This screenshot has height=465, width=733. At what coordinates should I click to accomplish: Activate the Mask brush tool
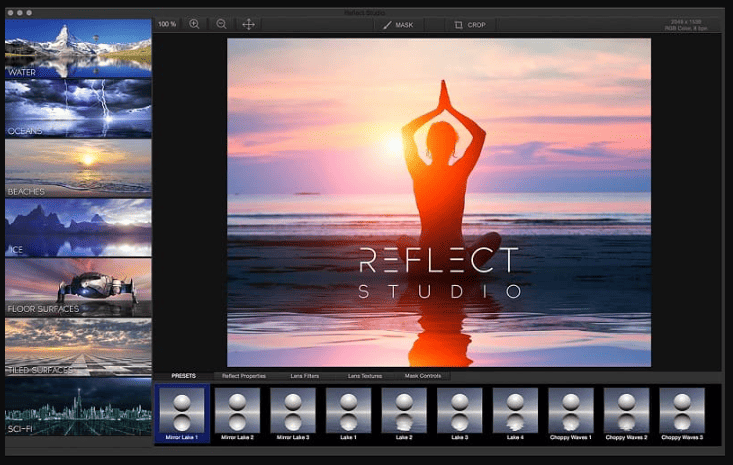(398, 25)
